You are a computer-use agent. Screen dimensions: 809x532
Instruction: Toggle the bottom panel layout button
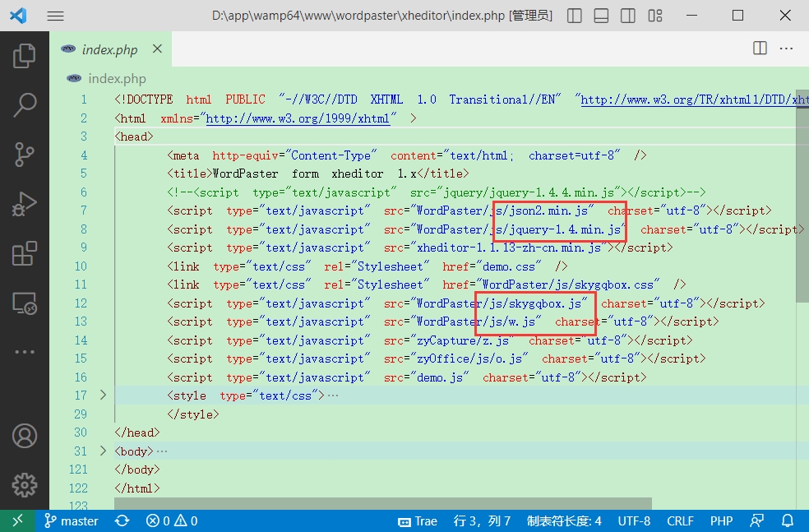click(x=601, y=16)
